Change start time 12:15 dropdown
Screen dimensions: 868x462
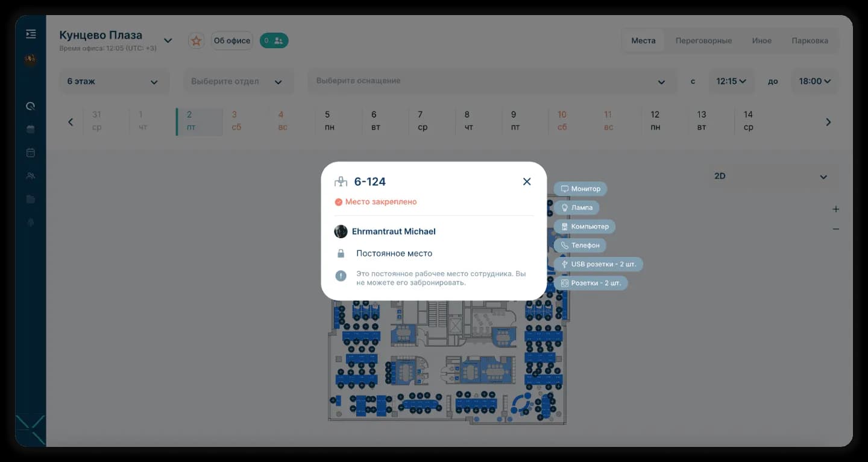coord(731,81)
